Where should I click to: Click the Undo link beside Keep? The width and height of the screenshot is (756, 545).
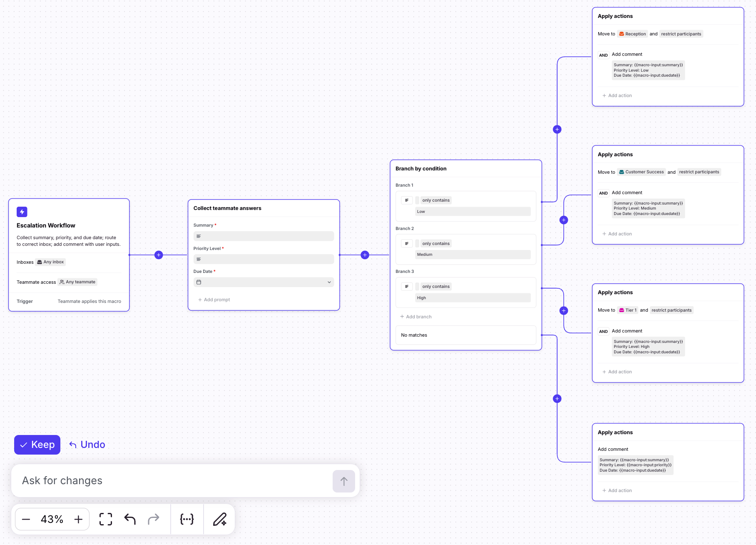pos(87,445)
